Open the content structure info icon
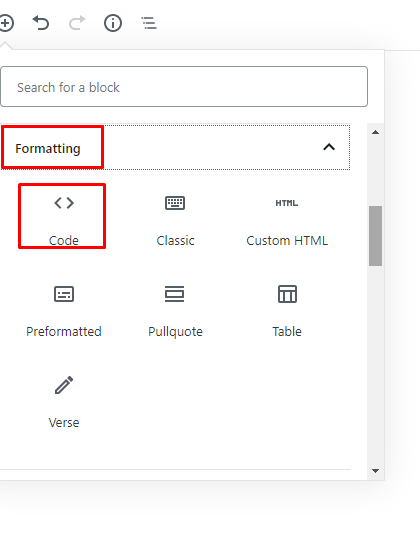This screenshot has width=420, height=559. (x=113, y=23)
